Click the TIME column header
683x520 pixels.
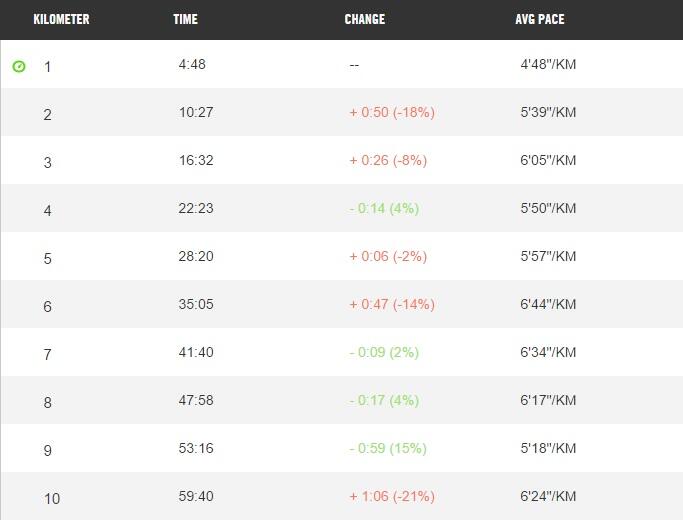pos(185,19)
